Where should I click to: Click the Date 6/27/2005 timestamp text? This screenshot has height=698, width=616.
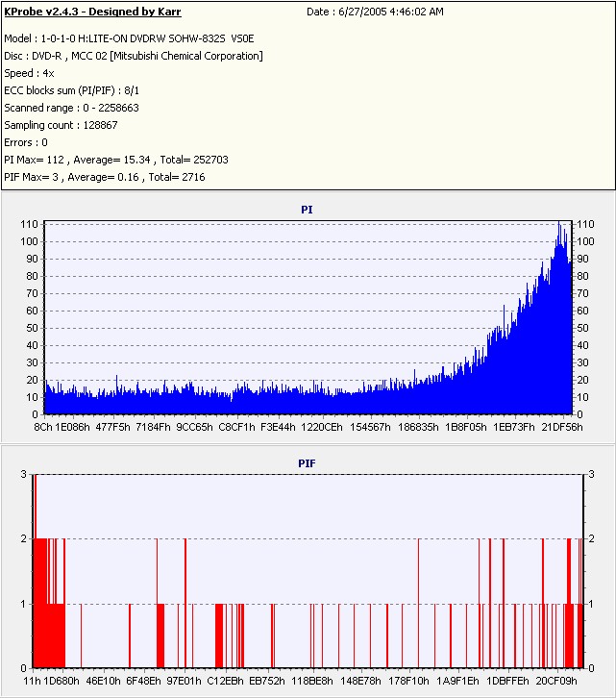pyautogui.click(x=375, y=12)
